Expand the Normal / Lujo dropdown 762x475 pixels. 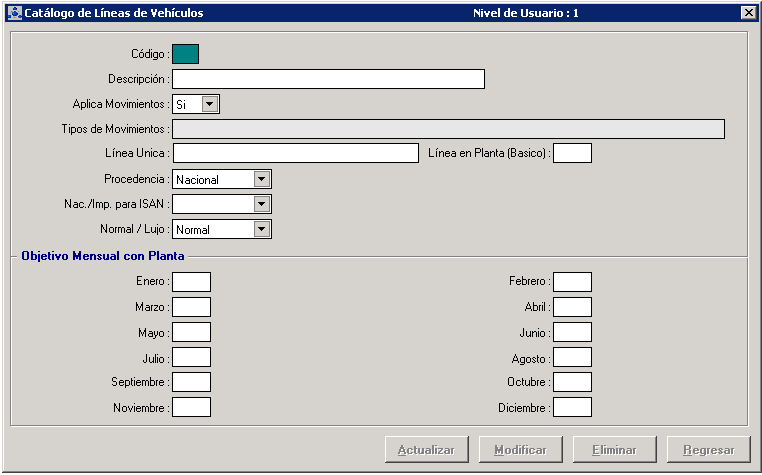pyautogui.click(x=261, y=229)
